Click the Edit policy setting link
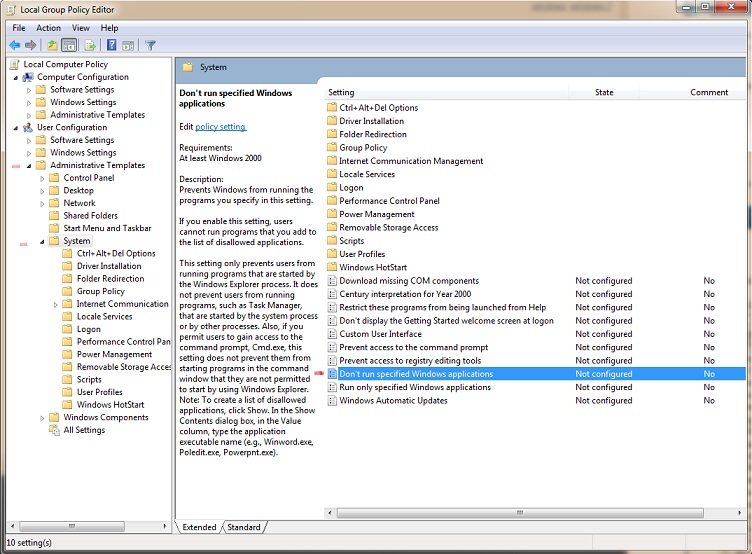 click(x=221, y=127)
